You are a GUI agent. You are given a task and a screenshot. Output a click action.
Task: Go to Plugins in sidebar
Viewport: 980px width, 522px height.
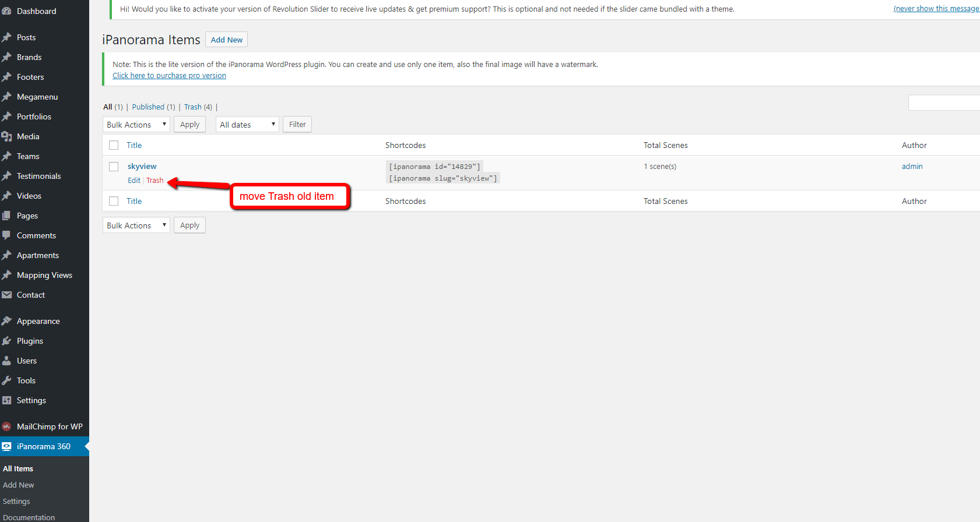[30, 341]
